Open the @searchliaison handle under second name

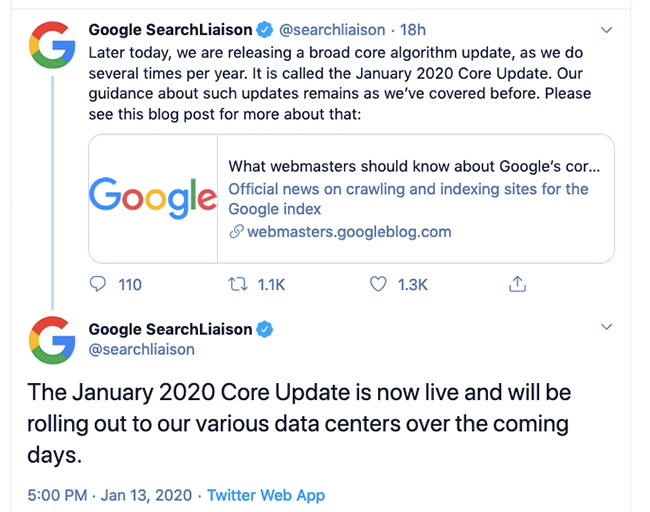(x=141, y=349)
